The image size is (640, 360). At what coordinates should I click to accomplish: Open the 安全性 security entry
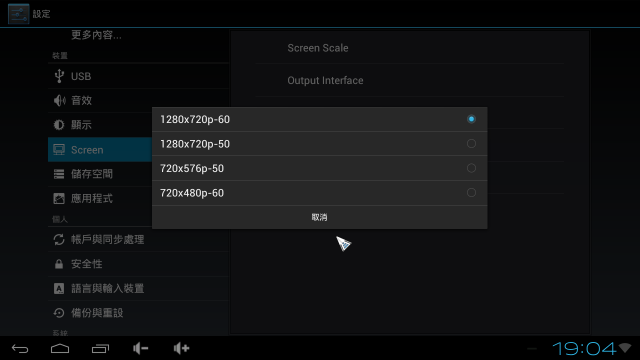point(87,264)
